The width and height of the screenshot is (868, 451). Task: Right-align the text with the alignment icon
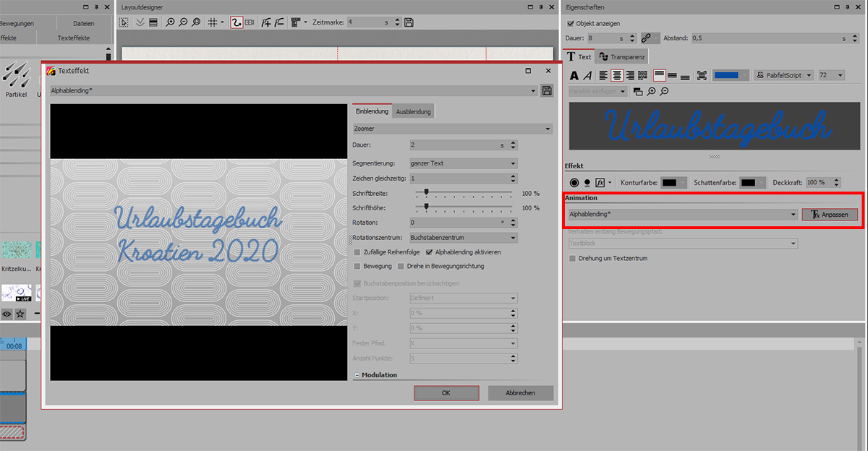630,75
